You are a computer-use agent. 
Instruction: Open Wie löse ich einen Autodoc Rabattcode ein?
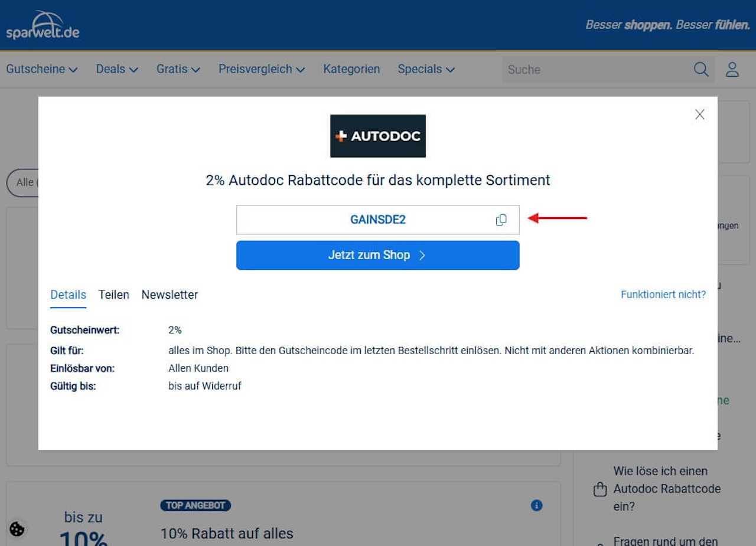pyautogui.click(x=667, y=489)
